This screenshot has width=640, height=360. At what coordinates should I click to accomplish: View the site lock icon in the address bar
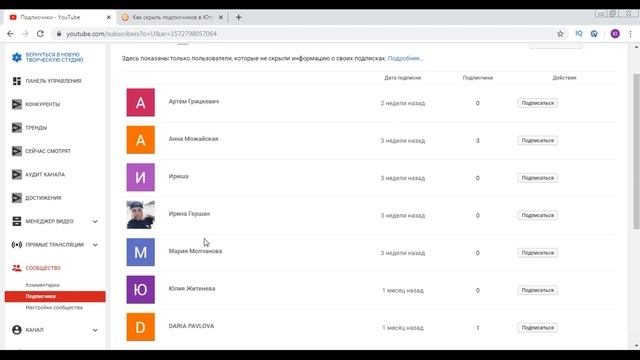pyautogui.click(x=59, y=34)
